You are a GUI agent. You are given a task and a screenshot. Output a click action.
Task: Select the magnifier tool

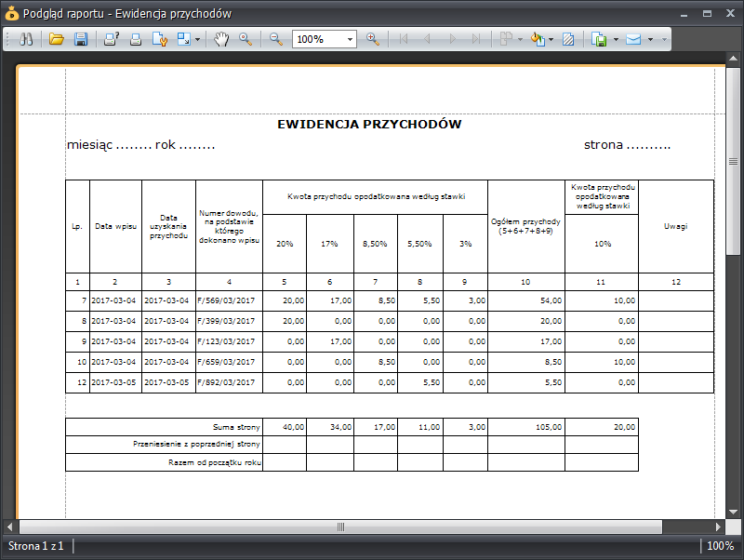246,39
